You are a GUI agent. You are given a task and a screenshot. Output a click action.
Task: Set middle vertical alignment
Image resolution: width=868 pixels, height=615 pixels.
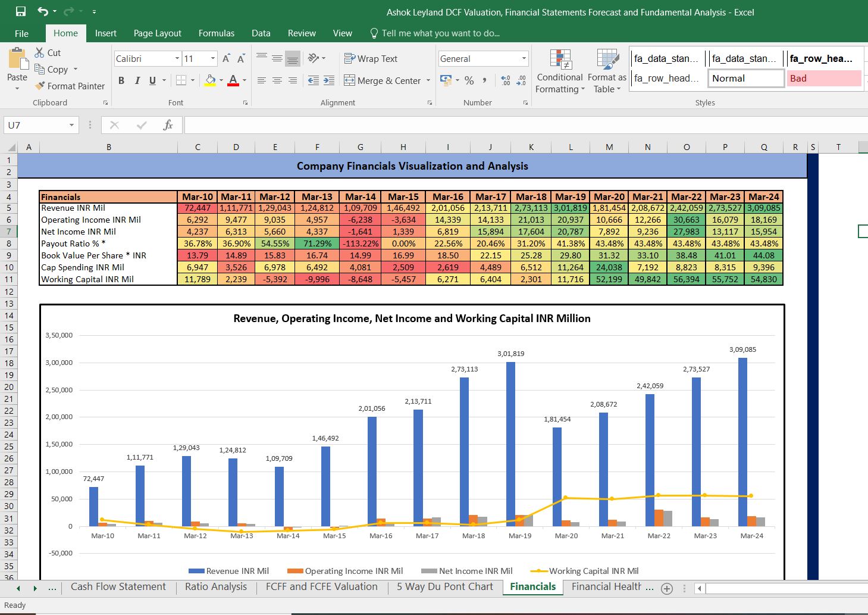[x=277, y=58]
